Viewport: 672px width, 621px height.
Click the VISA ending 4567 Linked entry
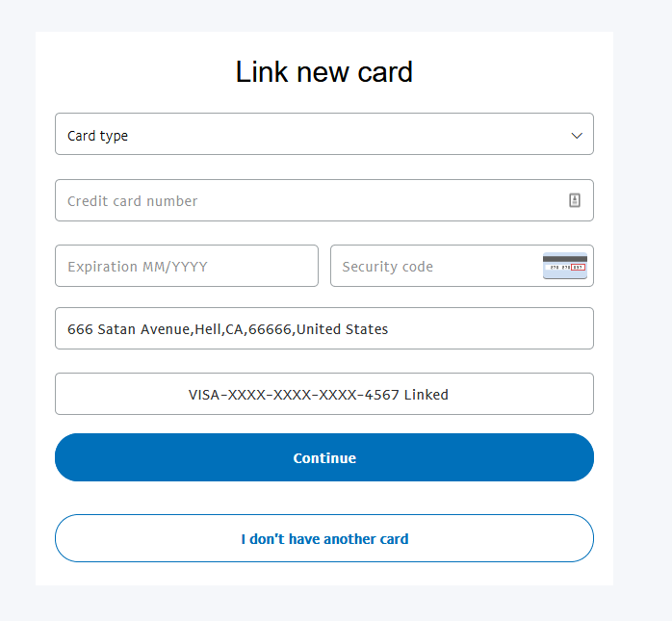(324, 394)
